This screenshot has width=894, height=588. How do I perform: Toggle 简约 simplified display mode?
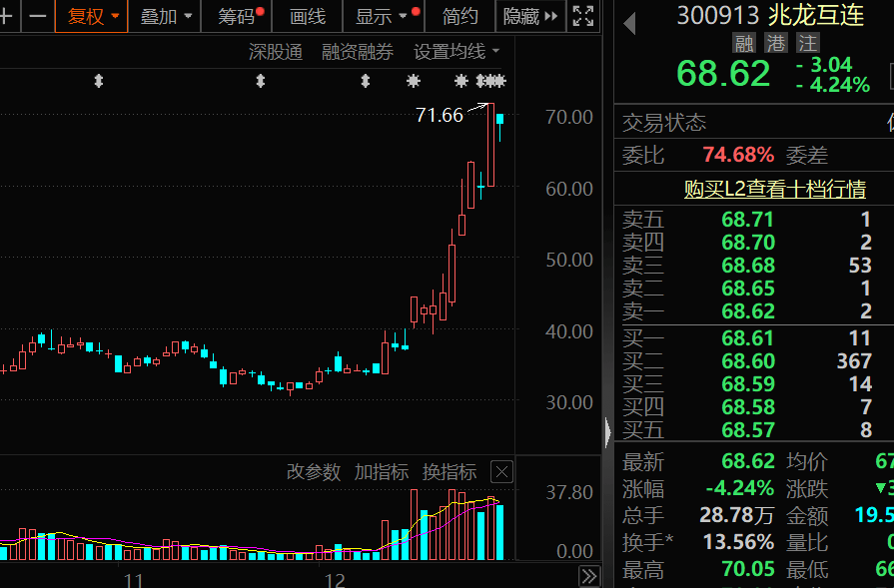click(460, 17)
